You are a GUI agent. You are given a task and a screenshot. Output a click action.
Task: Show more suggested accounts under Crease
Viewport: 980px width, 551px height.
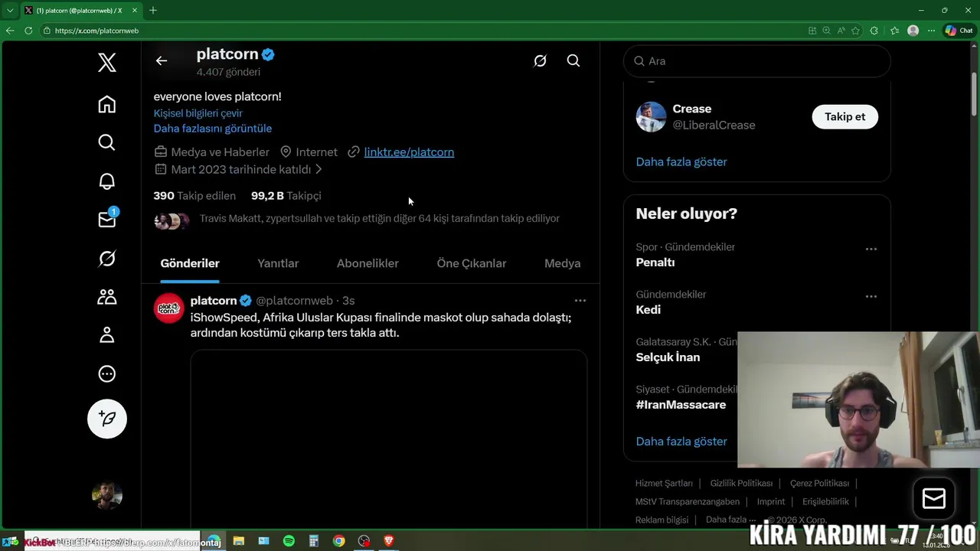coord(681,162)
